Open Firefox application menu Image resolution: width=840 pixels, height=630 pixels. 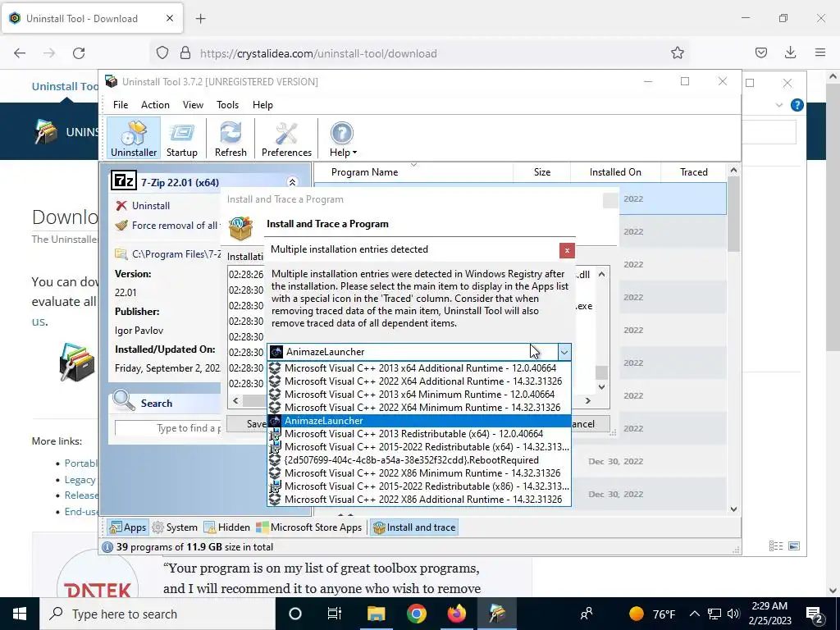click(x=820, y=52)
